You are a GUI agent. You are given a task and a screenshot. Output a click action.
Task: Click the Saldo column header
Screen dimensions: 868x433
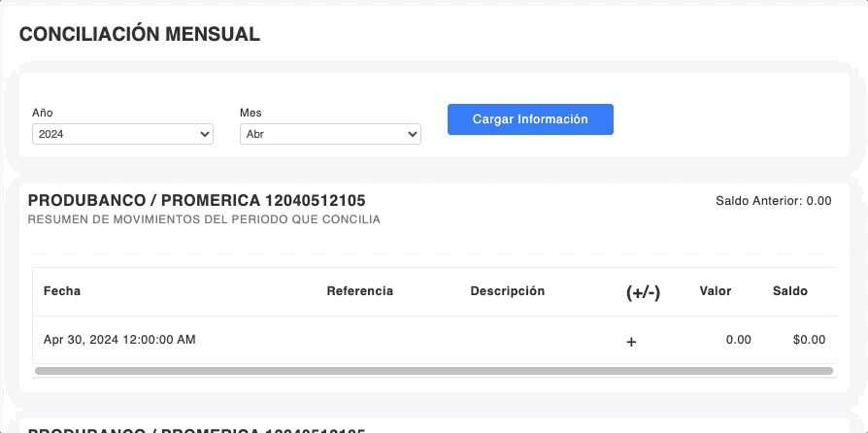click(789, 291)
